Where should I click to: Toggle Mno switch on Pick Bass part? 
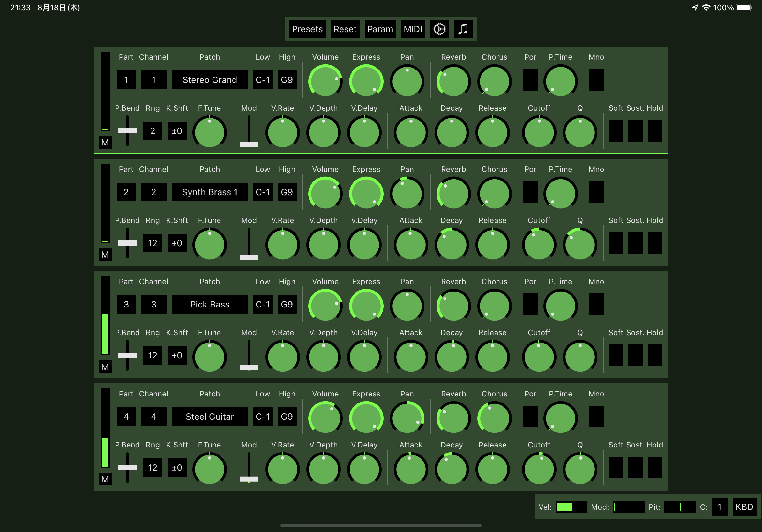tap(596, 304)
